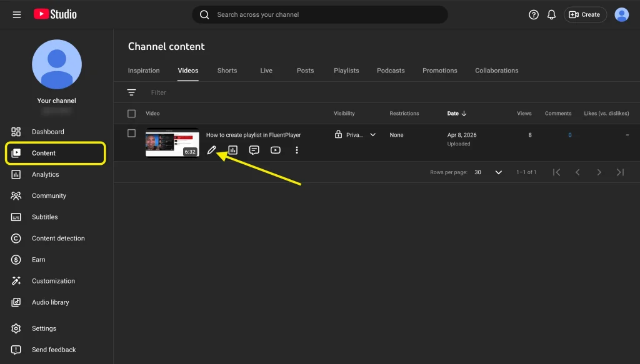The width and height of the screenshot is (640, 364).
Task: Open the Options three-dot menu on the video
Action: (296, 150)
